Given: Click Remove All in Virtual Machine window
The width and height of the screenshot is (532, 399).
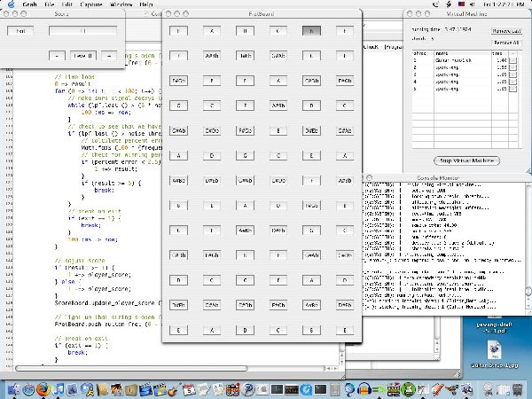Looking at the screenshot, I should coord(506,43).
